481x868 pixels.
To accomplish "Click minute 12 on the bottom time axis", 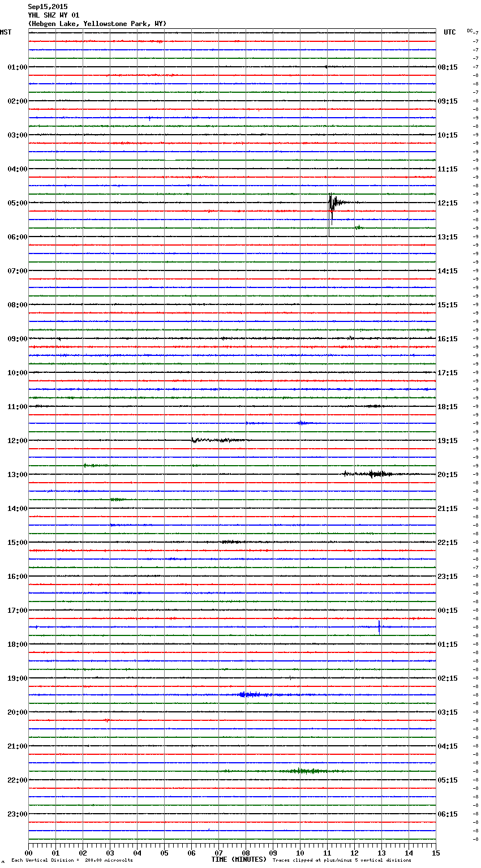I will [x=354, y=853].
